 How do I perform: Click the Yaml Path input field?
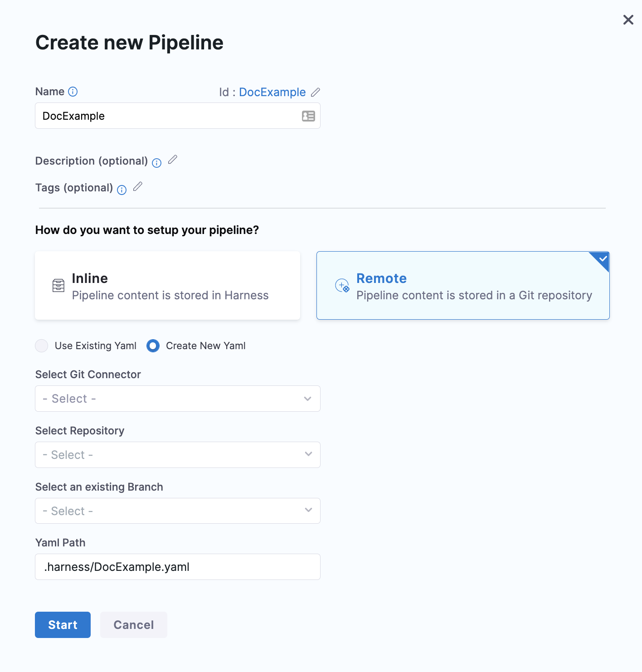tap(178, 567)
